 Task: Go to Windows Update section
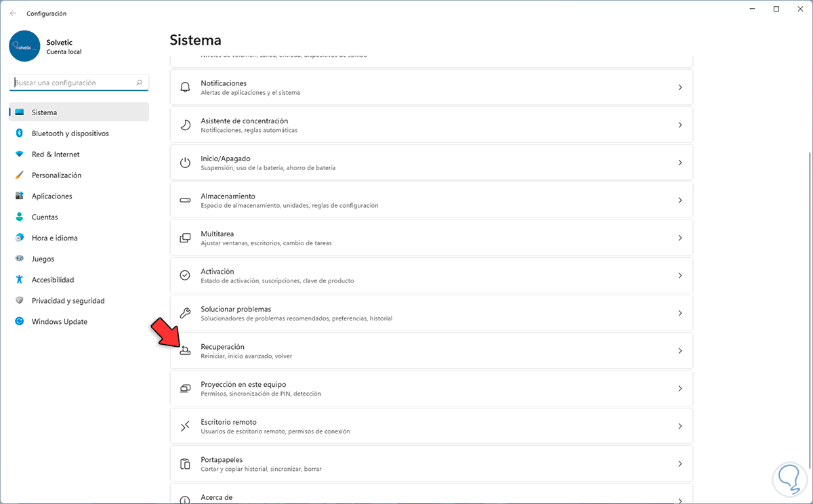(60, 322)
